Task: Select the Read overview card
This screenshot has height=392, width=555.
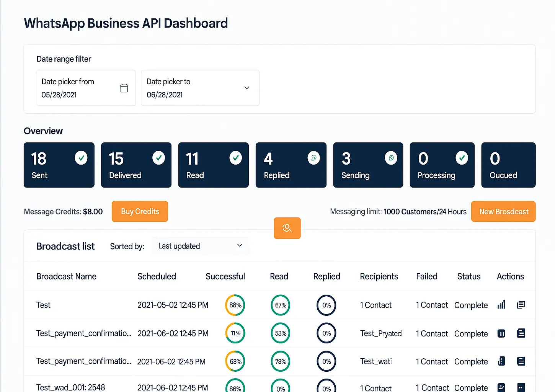Action: [213, 165]
